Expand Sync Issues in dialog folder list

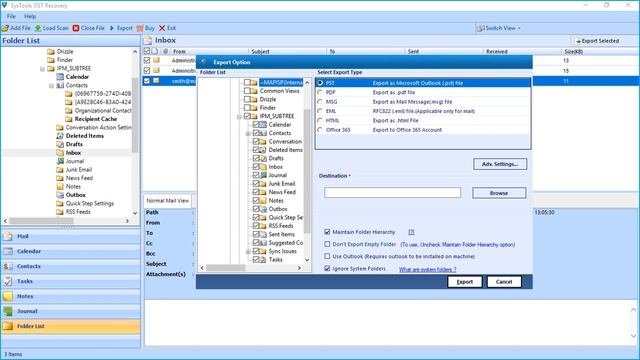[248, 252]
